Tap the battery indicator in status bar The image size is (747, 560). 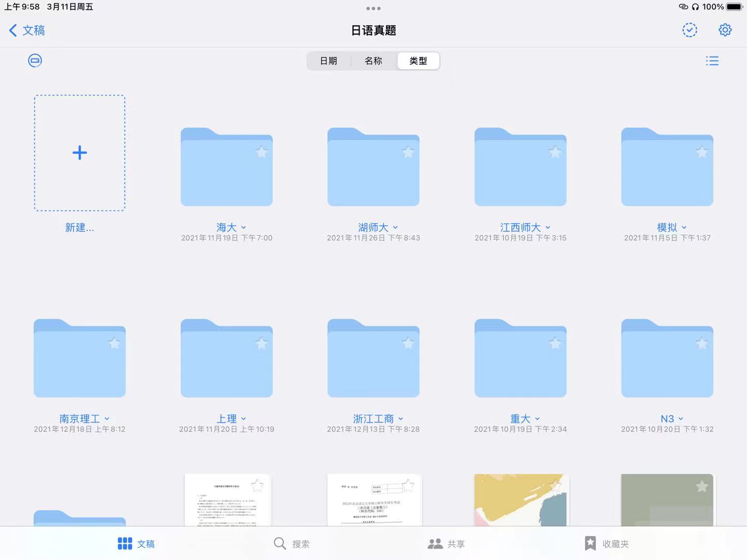pyautogui.click(x=735, y=7)
